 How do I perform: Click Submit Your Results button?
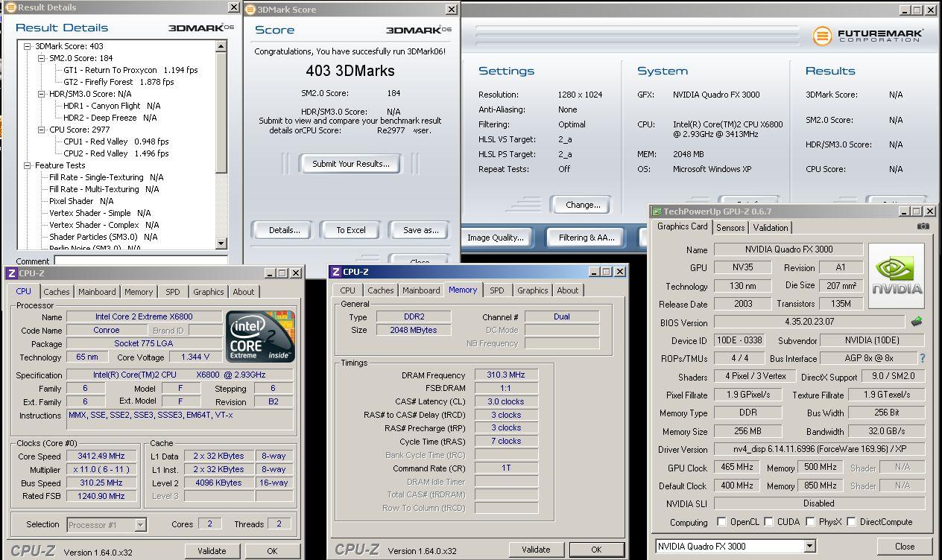(x=350, y=164)
